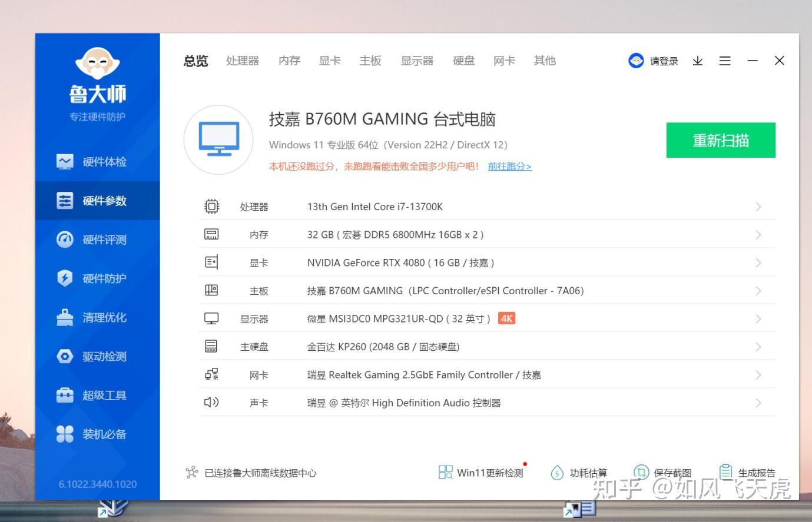Expand the 主板 row chevron
Viewport: 812px width, 522px height.
(758, 291)
